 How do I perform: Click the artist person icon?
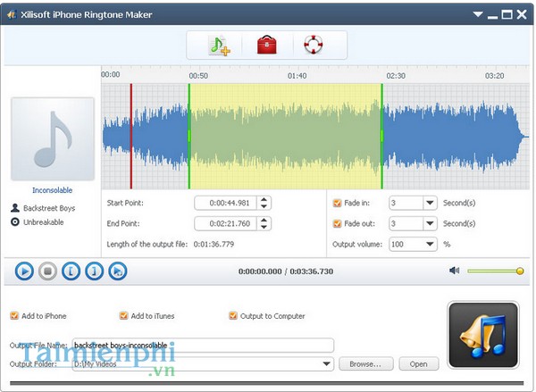coord(15,208)
